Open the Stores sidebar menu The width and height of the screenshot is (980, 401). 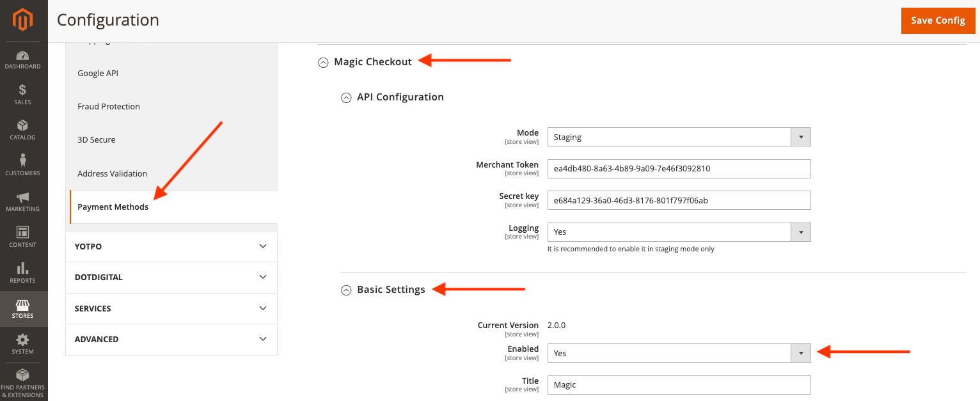[23, 309]
